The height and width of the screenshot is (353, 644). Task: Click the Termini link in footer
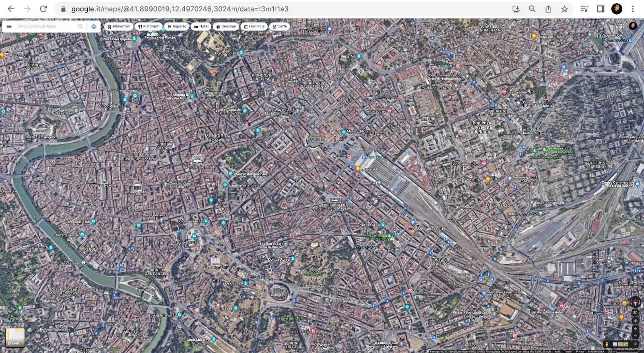(x=568, y=351)
